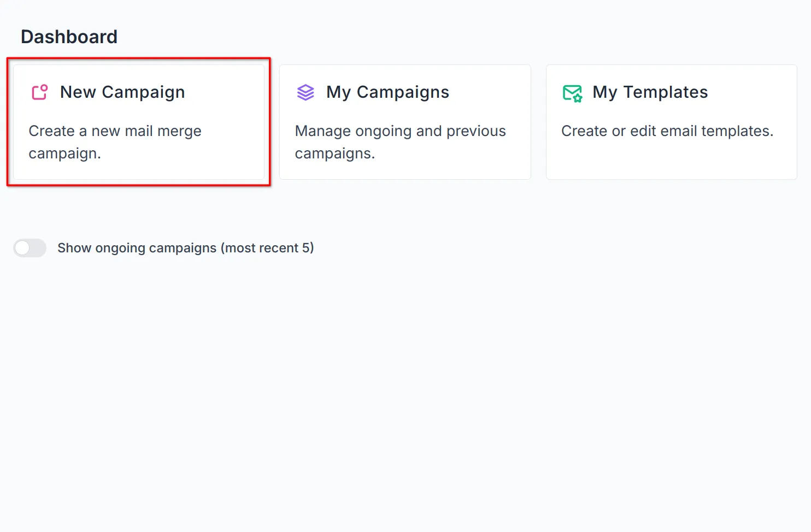The width and height of the screenshot is (811, 532).
Task: Open the My Campaigns card
Action: (x=404, y=122)
